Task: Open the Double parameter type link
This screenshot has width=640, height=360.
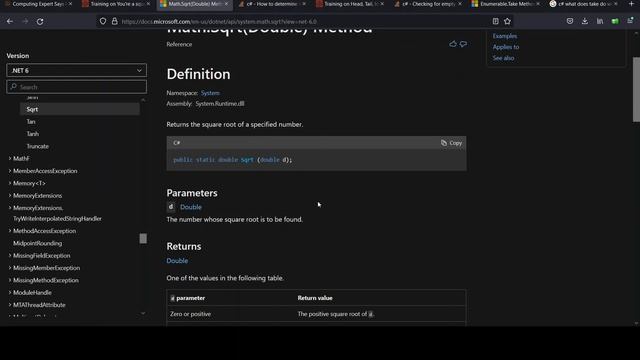Action: [x=191, y=207]
